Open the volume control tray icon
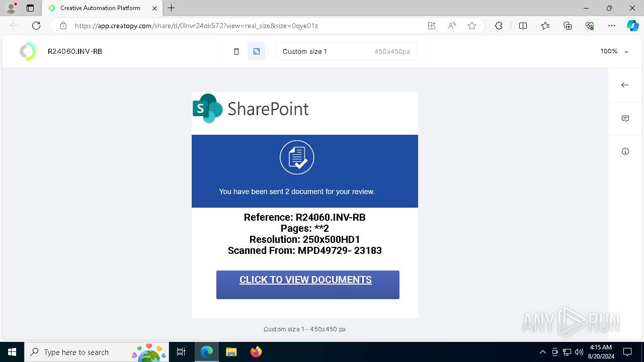Screen dimensions: 644x362 tap(579, 352)
